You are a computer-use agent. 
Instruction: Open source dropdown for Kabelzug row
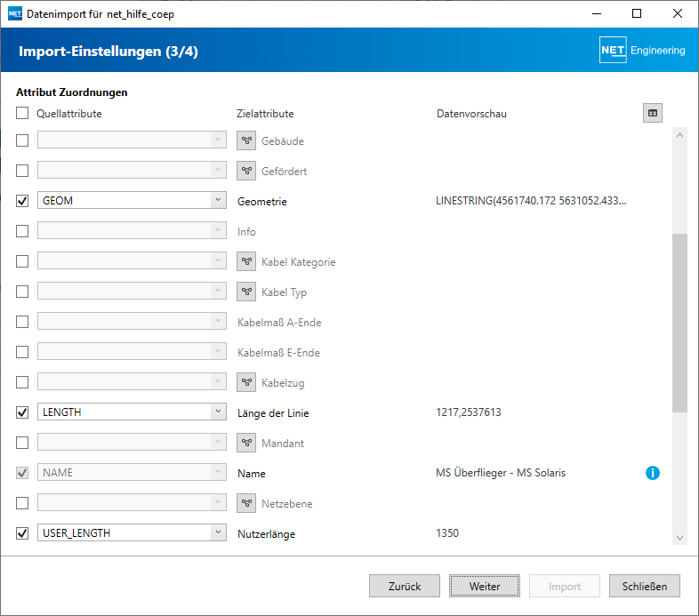(x=132, y=381)
